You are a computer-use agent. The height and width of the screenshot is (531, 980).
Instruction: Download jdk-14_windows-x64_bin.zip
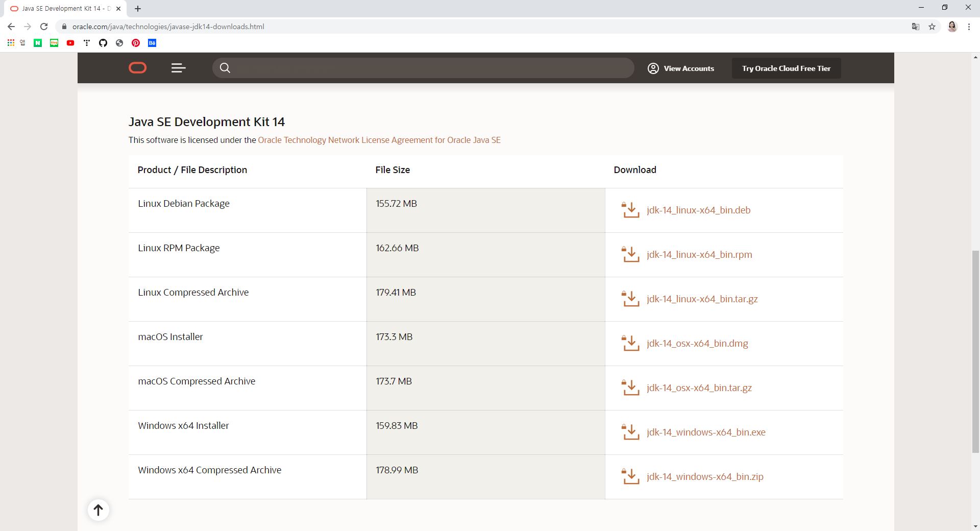click(705, 476)
